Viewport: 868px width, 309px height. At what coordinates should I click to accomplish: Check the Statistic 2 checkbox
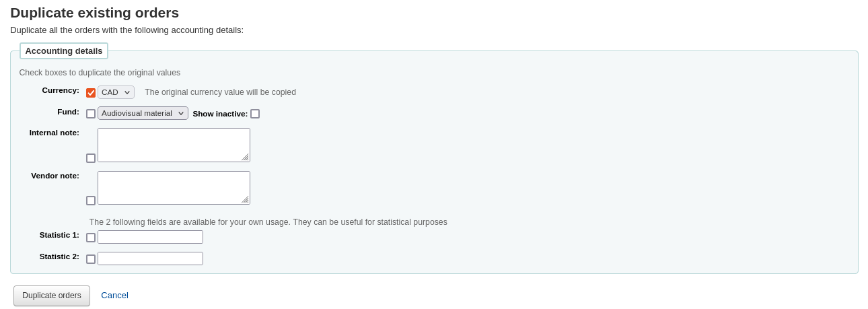[91, 259]
